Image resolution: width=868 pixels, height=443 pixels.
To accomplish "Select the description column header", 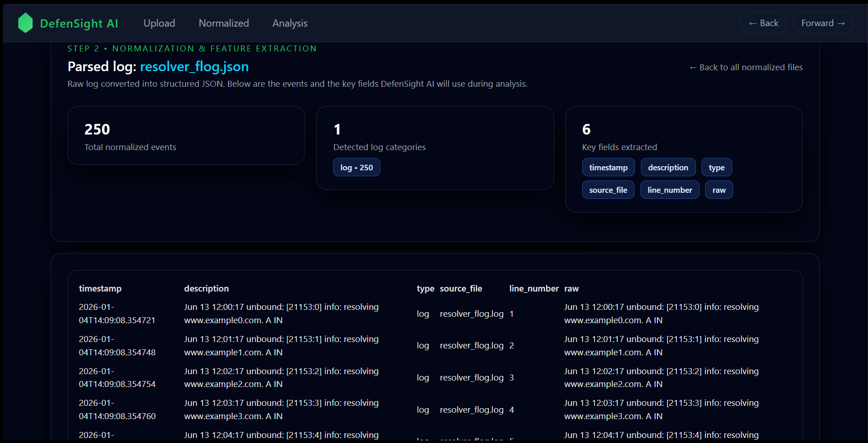I will pos(206,289).
